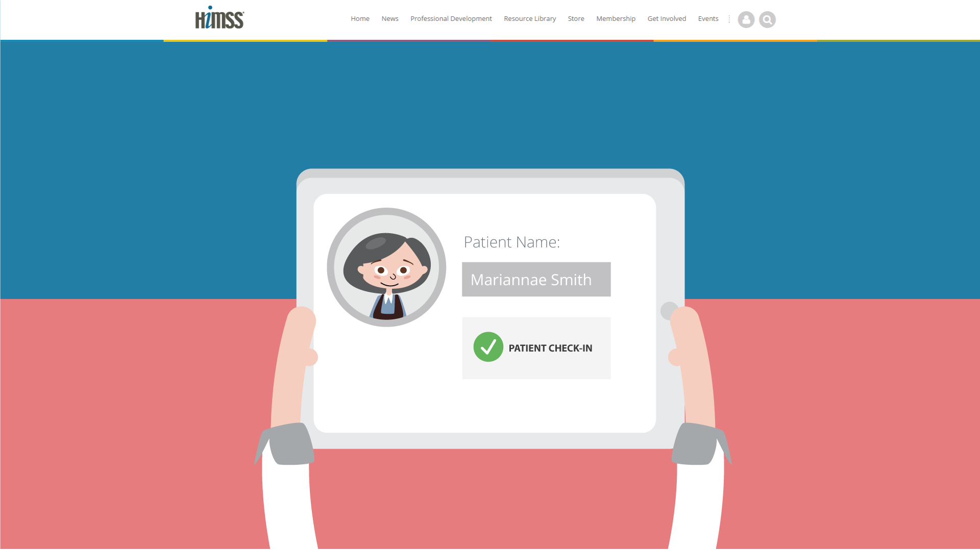This screenshot has height=550, width=980.
Task: Click the vertical dots separator icon
Action: (x=729, y=19)
